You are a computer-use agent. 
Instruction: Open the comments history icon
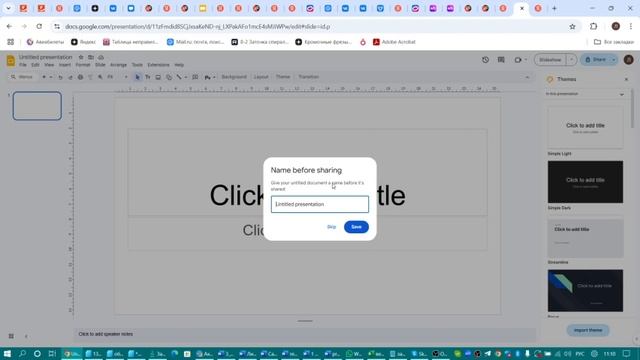pos(501,60)
